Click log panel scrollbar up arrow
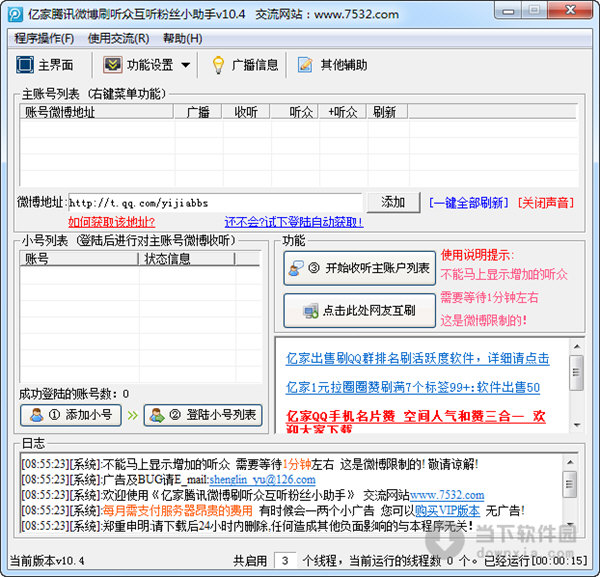This screenshot has height=577, width=600. [570, 462]
